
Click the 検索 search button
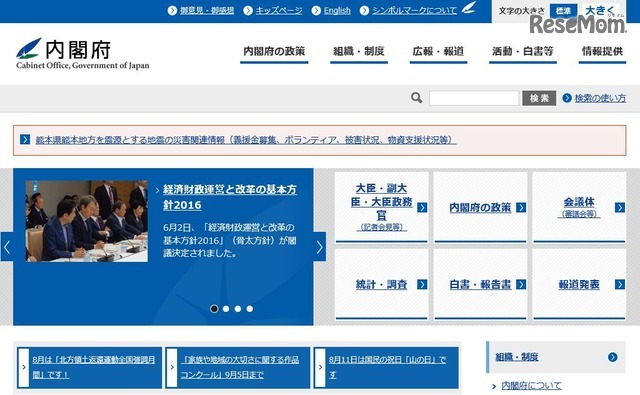pyautogui.click(x=539, y=98)
